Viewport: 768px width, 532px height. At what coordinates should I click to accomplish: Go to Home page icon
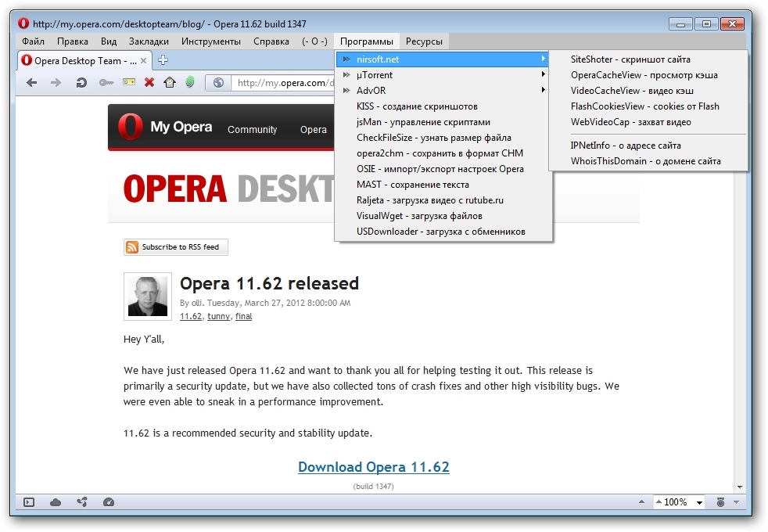pos(169,82)
